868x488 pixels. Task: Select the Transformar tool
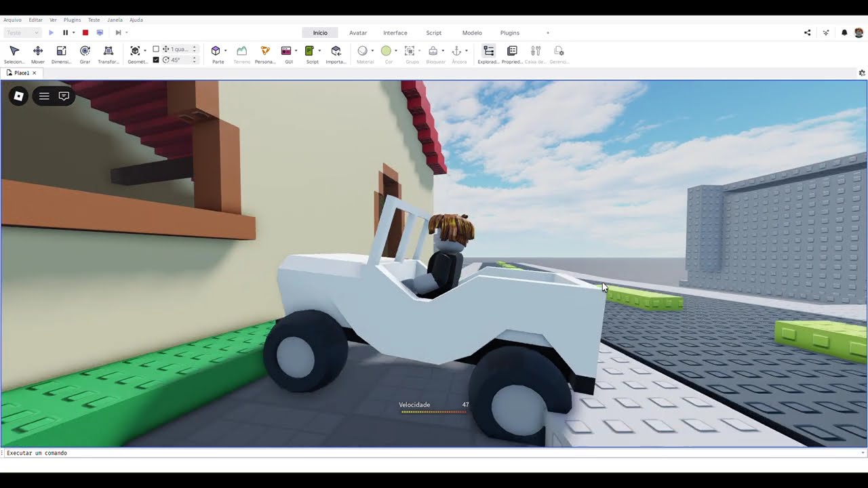[108, 54]
